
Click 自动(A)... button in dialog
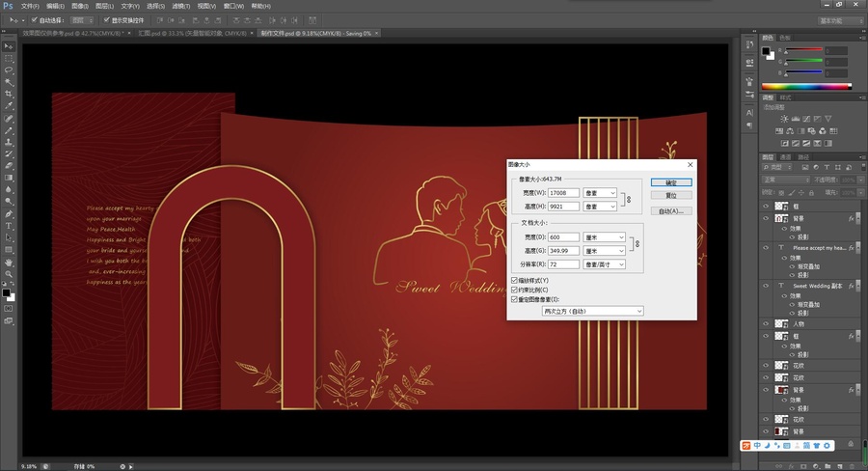coord(671,211)
